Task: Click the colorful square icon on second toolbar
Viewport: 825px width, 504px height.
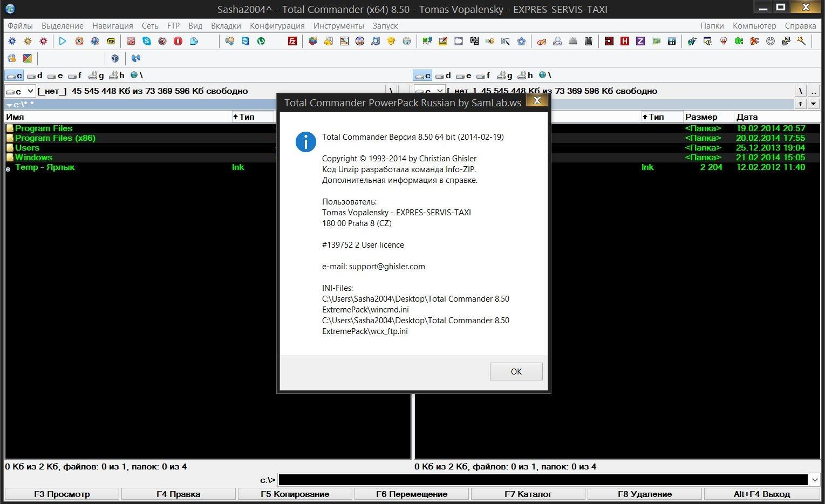Action: pos(28,58)
